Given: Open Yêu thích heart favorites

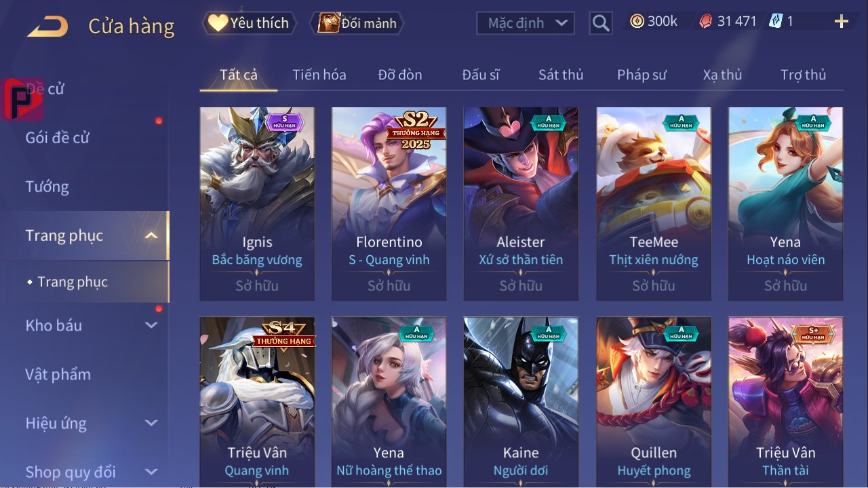Looking at the screenshot, I should pyautogui.click(x=250, y=23).
